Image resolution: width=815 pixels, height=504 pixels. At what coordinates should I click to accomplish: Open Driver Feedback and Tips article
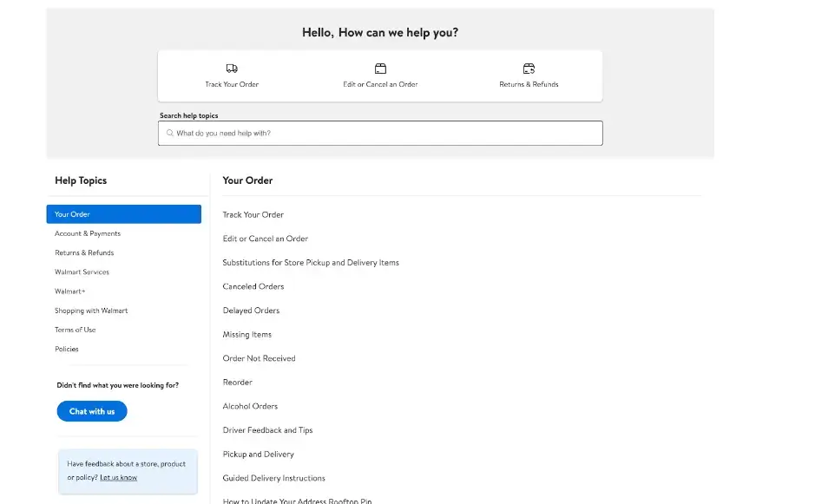pyautogui.click(x=267, y=430)
